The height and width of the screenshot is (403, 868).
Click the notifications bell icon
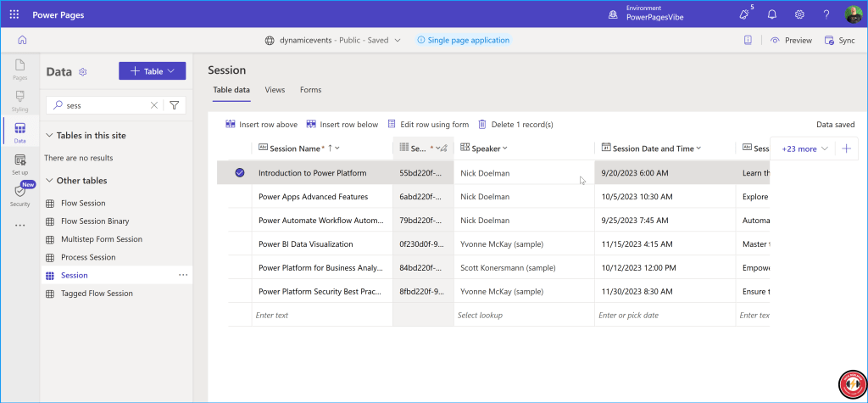click(772, 14)
